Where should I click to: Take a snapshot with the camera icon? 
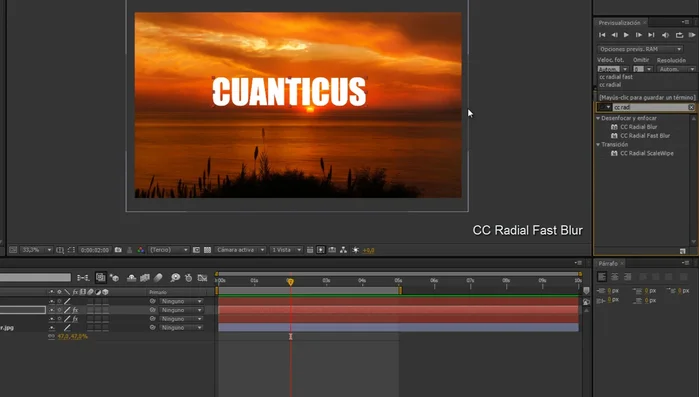click(118, 250)
